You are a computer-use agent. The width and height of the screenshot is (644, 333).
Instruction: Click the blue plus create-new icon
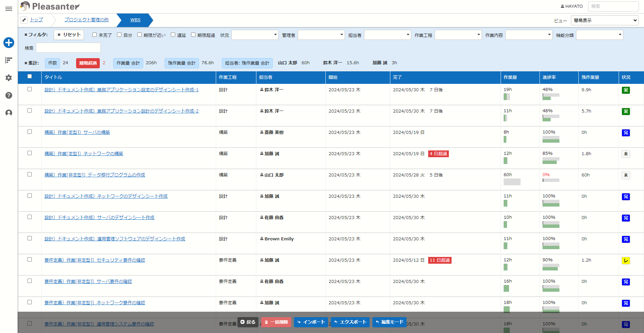(9, 43)
